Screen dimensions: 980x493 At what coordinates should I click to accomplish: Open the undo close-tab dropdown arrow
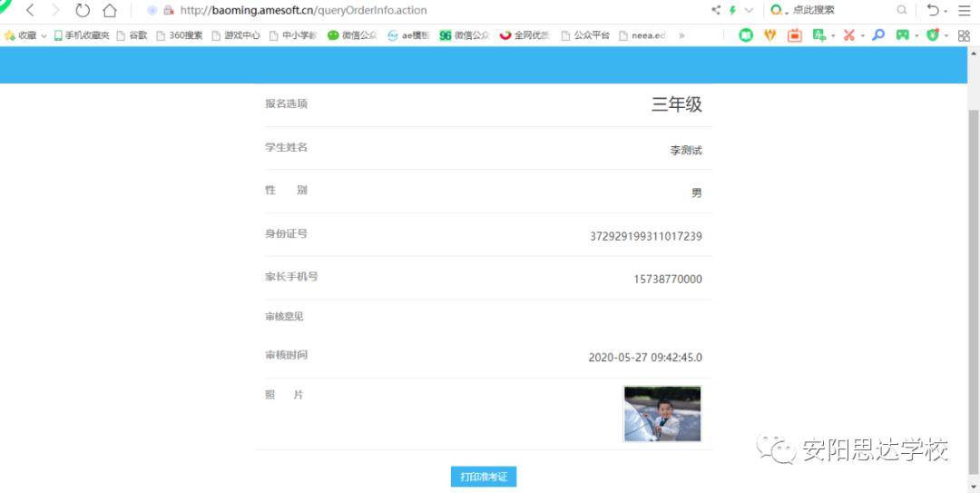pyautogui.click(x=946, y=11)
